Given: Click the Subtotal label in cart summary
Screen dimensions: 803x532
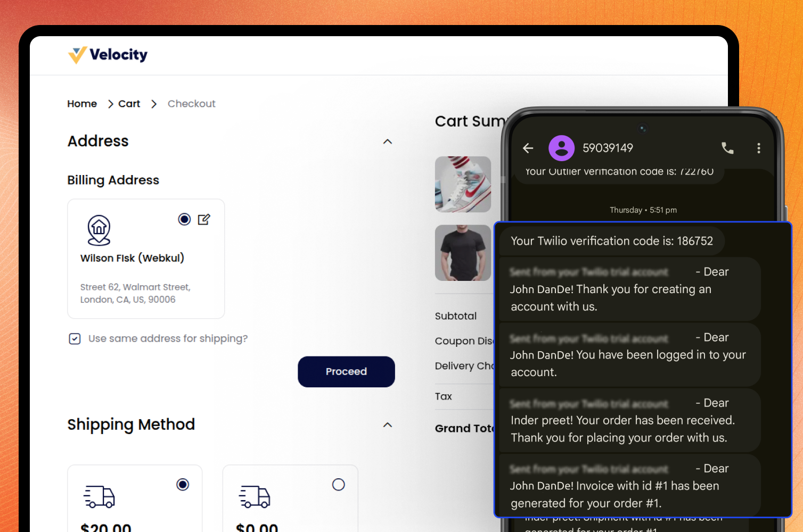Looking at the screenshot, I should pyautogui.click(x=456, y=316).
